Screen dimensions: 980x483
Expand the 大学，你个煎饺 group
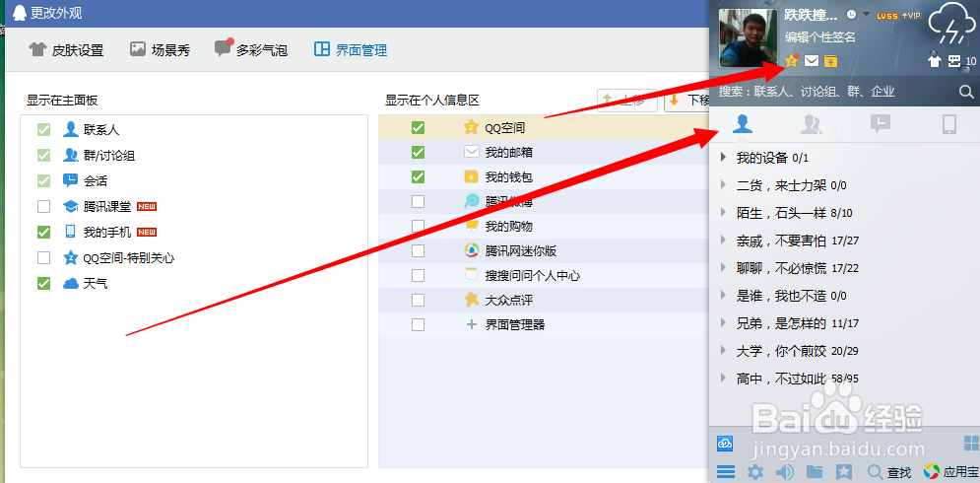(724, 350)
